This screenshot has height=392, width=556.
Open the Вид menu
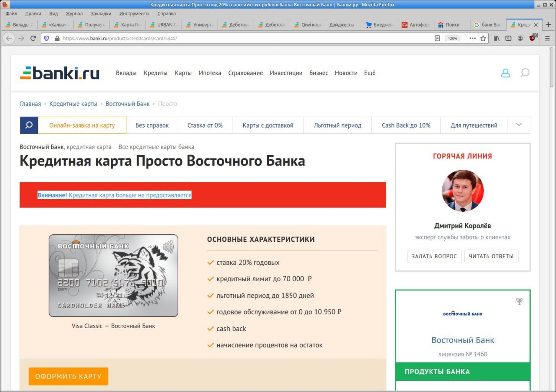coord(54,13)
